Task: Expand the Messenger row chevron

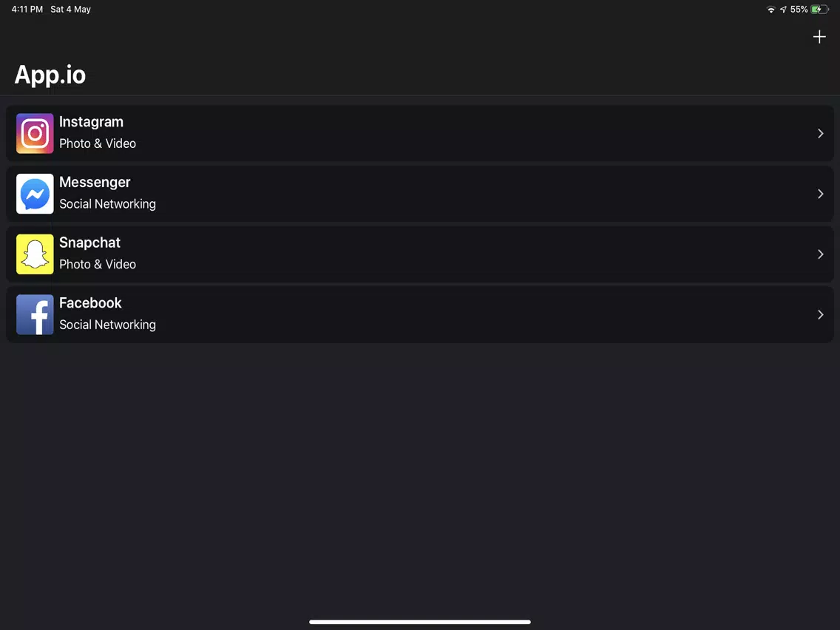Action: 820,194
